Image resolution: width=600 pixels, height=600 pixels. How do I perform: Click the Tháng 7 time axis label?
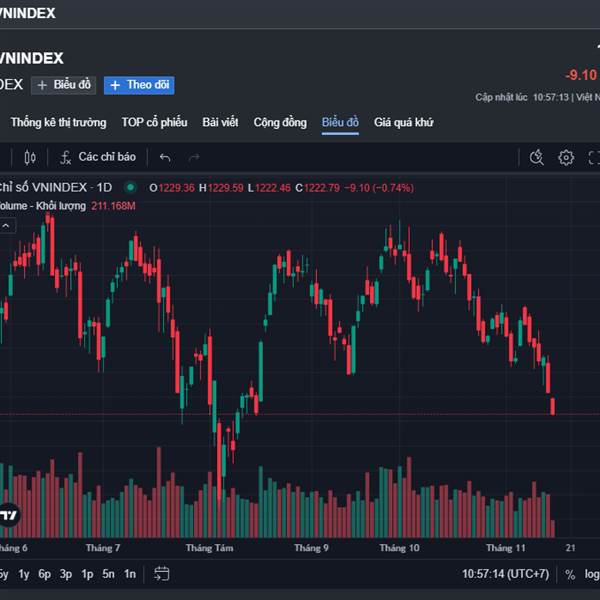point(103,548)
